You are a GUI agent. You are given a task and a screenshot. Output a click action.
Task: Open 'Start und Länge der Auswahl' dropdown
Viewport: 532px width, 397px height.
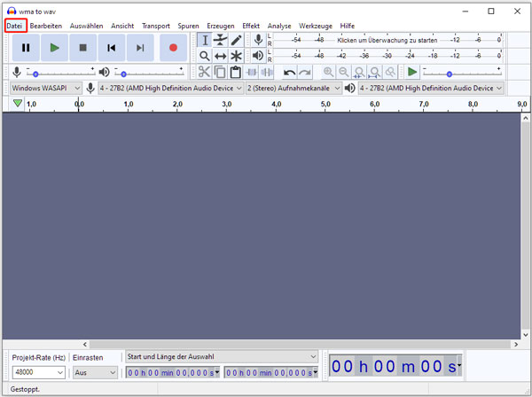coord(221,356)
